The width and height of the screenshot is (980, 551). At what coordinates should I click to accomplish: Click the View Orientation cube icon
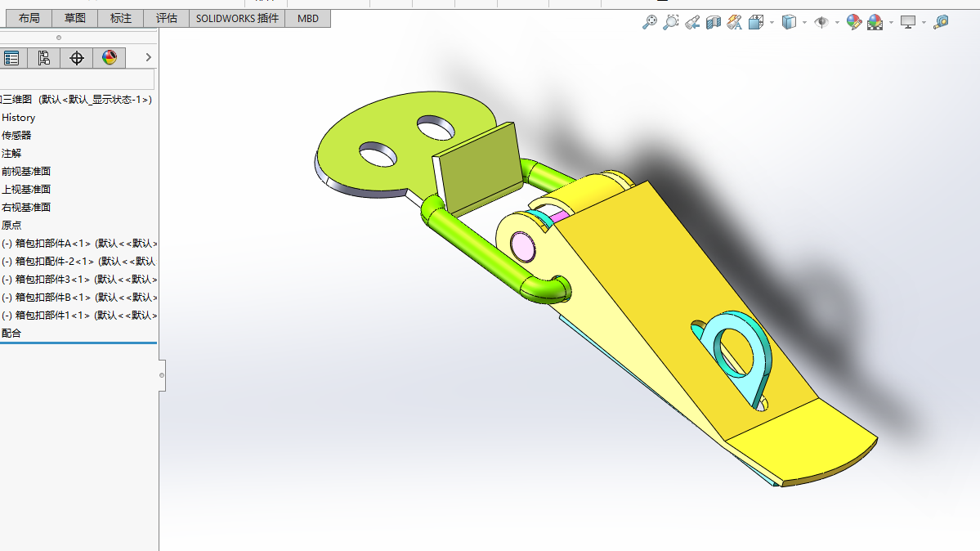click(755, 23)
